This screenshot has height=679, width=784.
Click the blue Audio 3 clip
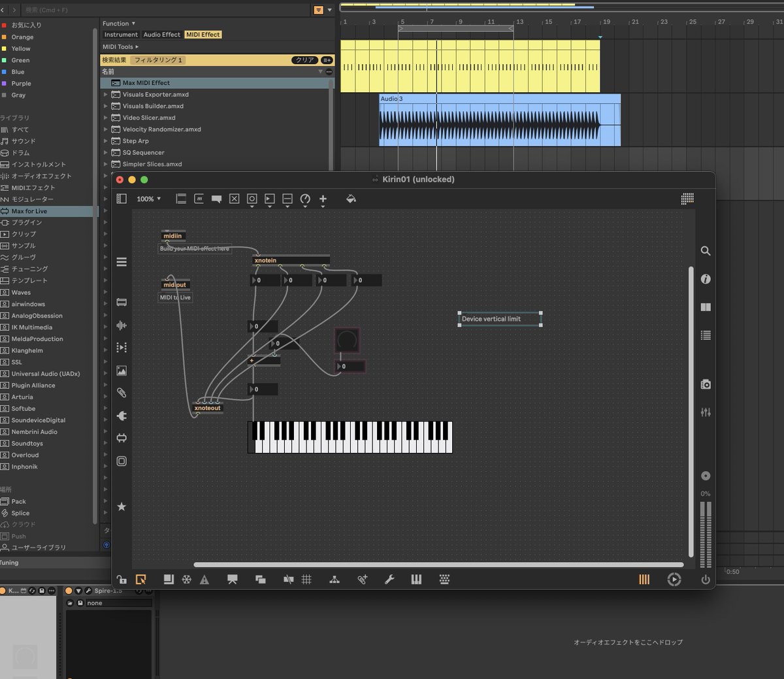tap(500, 120)
